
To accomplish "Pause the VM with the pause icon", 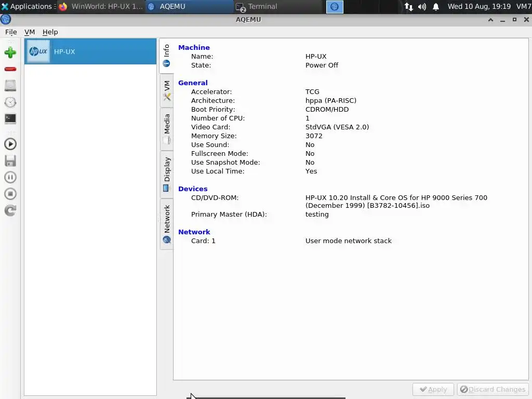I will click(10, 177).
